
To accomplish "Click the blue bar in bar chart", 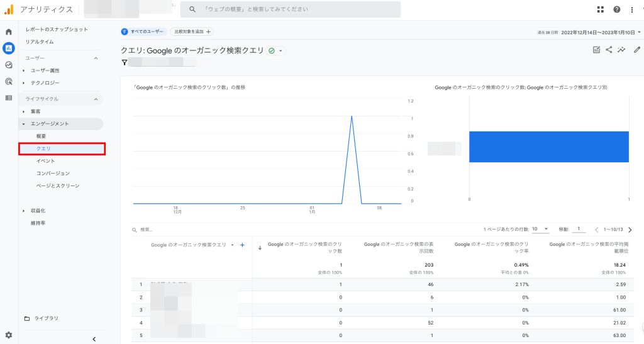I will 548,147.
